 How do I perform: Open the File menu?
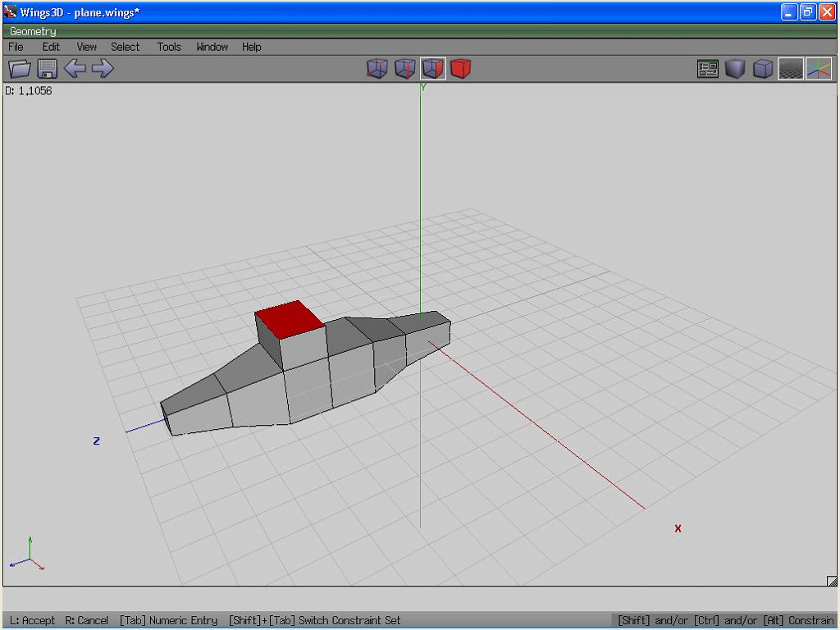[16, 47]
